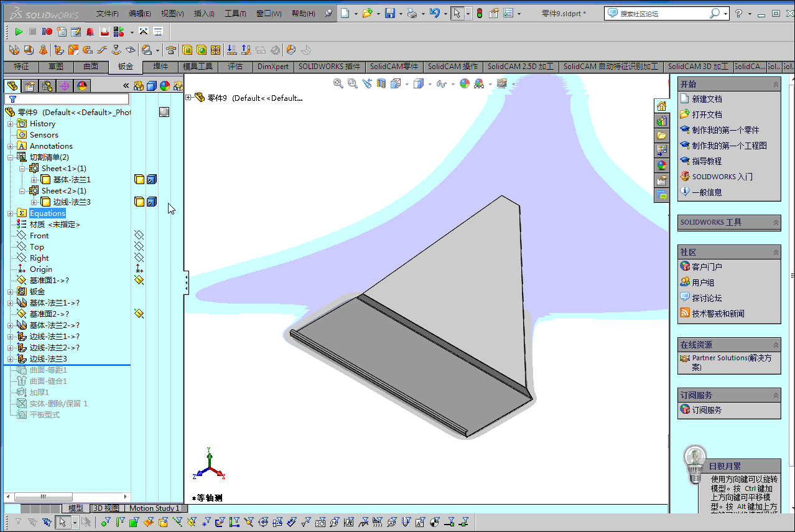This screenshot has width=795, height=532.
Task: Click the Design Library icon in task pane
Action: click(x=661, y=121)
